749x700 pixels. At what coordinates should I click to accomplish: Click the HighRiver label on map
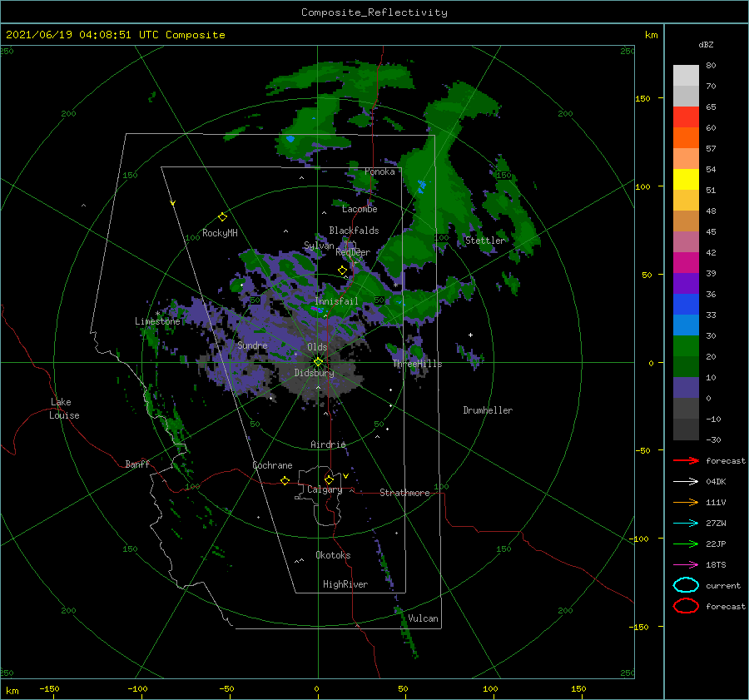click(x=345, y=584)
